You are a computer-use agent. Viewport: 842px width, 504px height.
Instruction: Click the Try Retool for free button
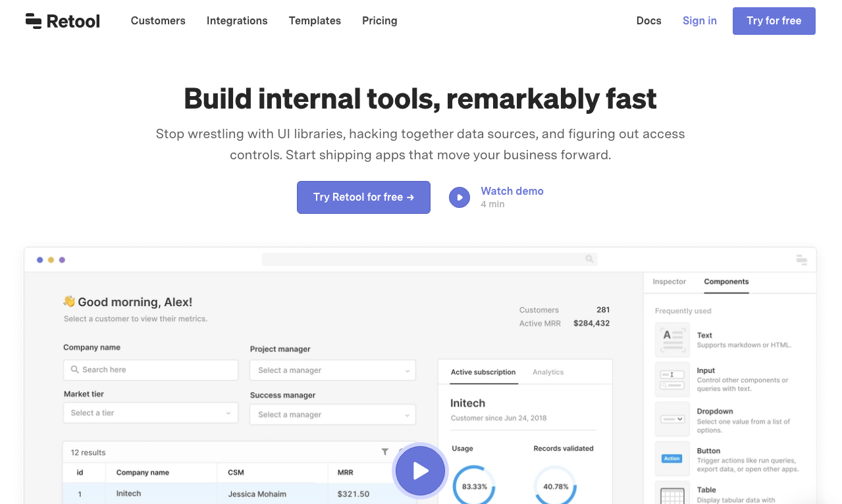pyautogui.click(x=363, y=197)
